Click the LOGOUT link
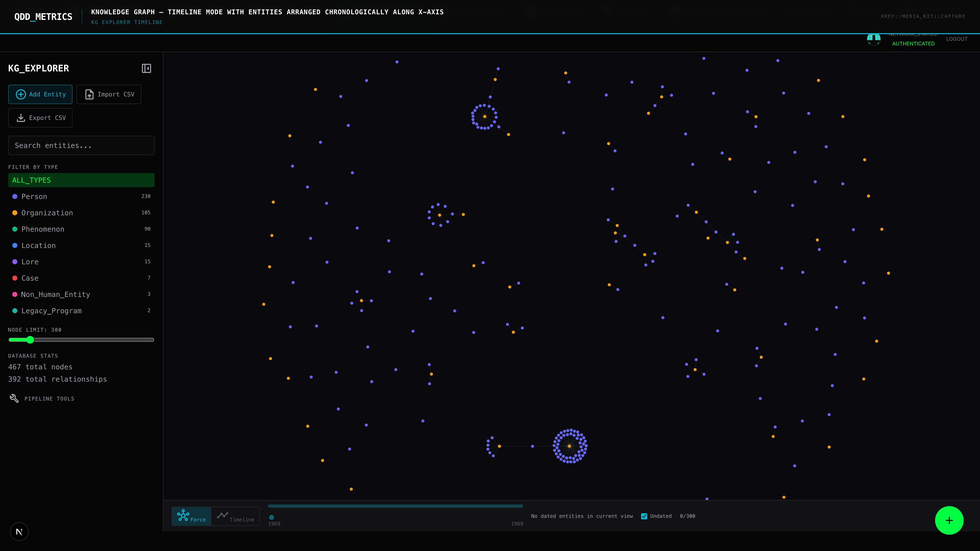980x551 pixels. [x=957, y=39]
